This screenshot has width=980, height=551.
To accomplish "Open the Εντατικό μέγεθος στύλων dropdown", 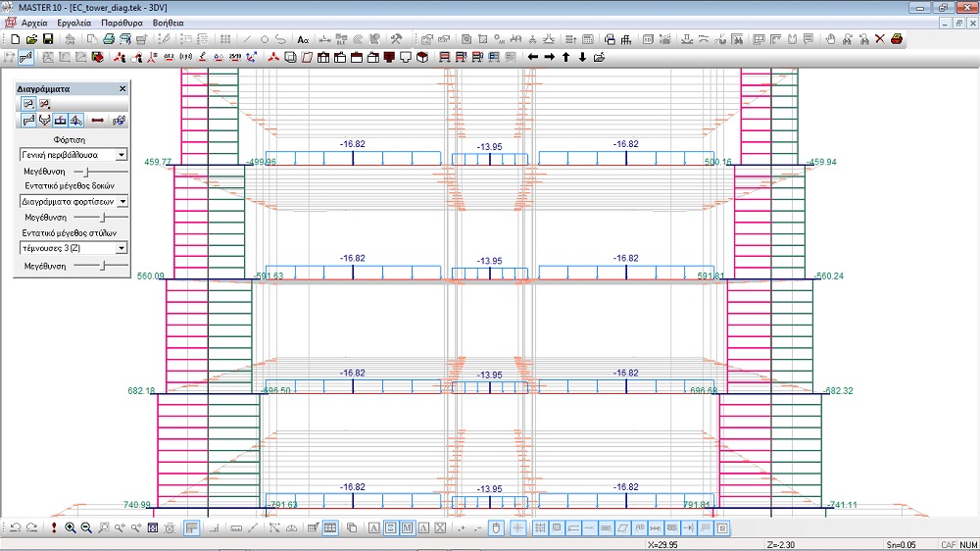I will tap(122, 249).
